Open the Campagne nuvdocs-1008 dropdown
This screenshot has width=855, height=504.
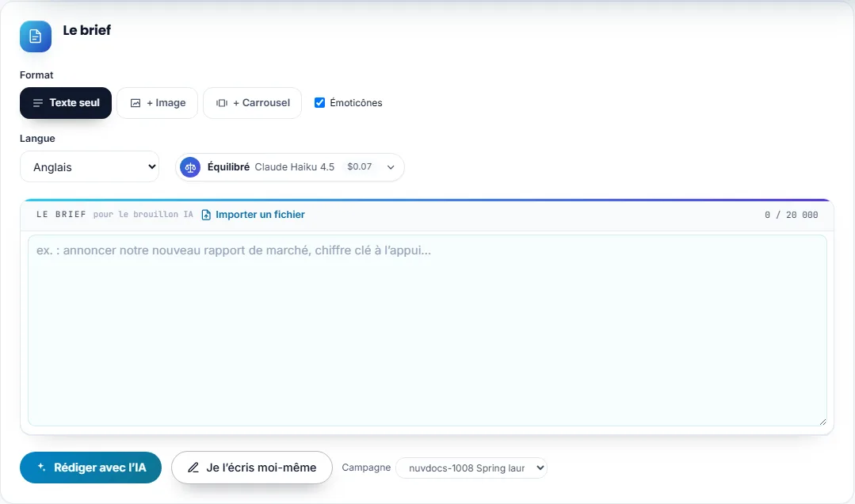(471, 468)
